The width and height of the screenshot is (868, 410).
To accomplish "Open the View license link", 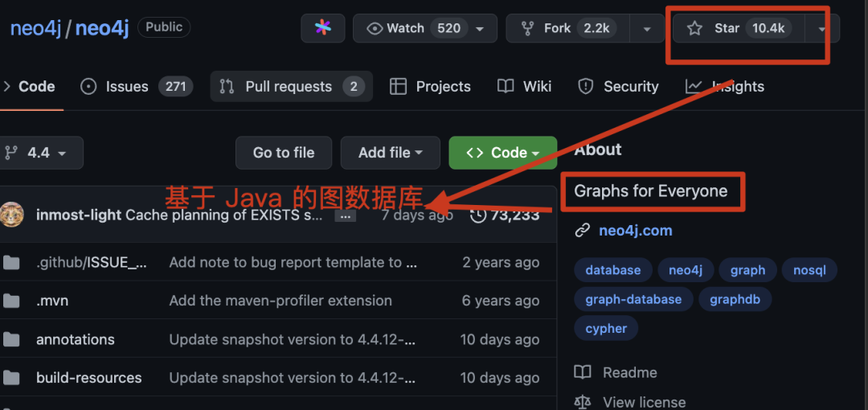I will 644,402.
